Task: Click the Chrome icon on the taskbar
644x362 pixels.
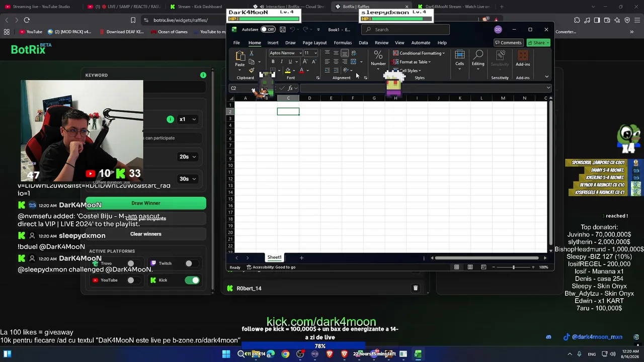Action: (285, 354)
